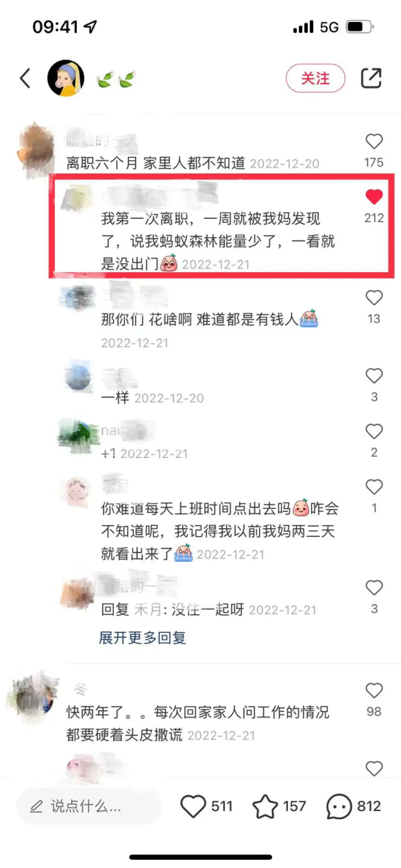Like the 你难道每天上班时间点出去吗 comment
The height and width of the screenshot is (868, 401).
point(374,487)
